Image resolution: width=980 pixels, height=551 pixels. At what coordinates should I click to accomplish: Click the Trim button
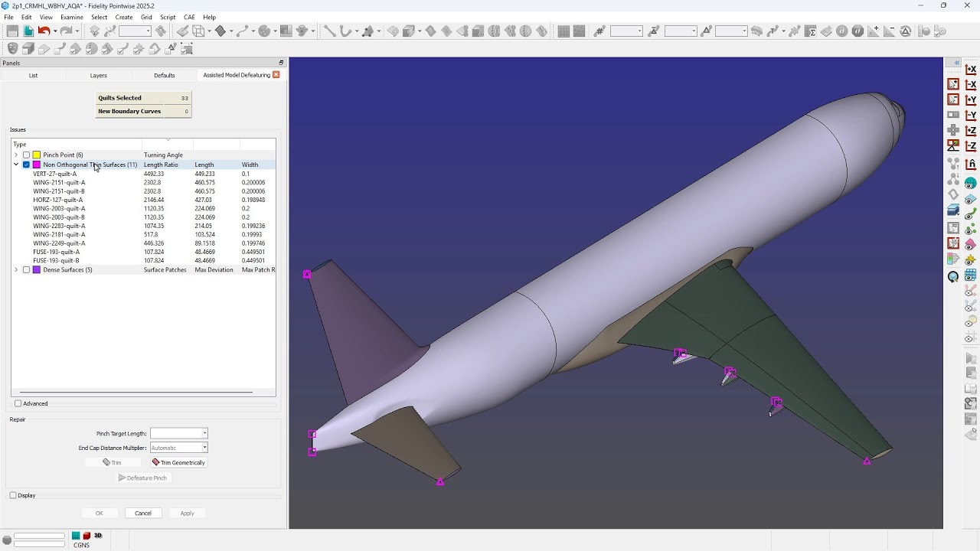[x=113, y=462]
